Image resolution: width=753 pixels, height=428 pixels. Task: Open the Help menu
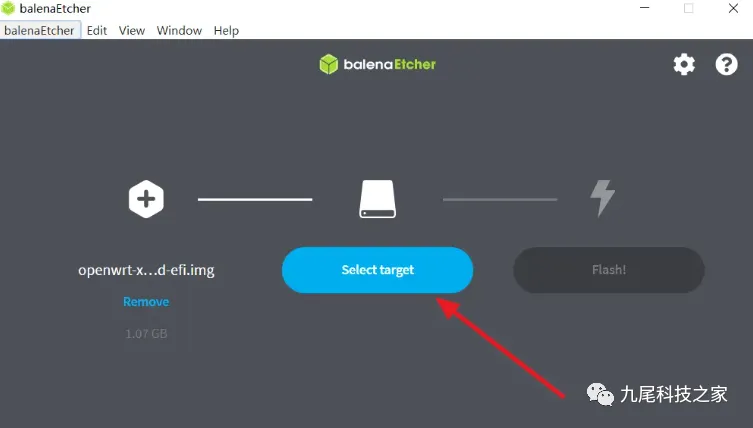tap(226, 31)
